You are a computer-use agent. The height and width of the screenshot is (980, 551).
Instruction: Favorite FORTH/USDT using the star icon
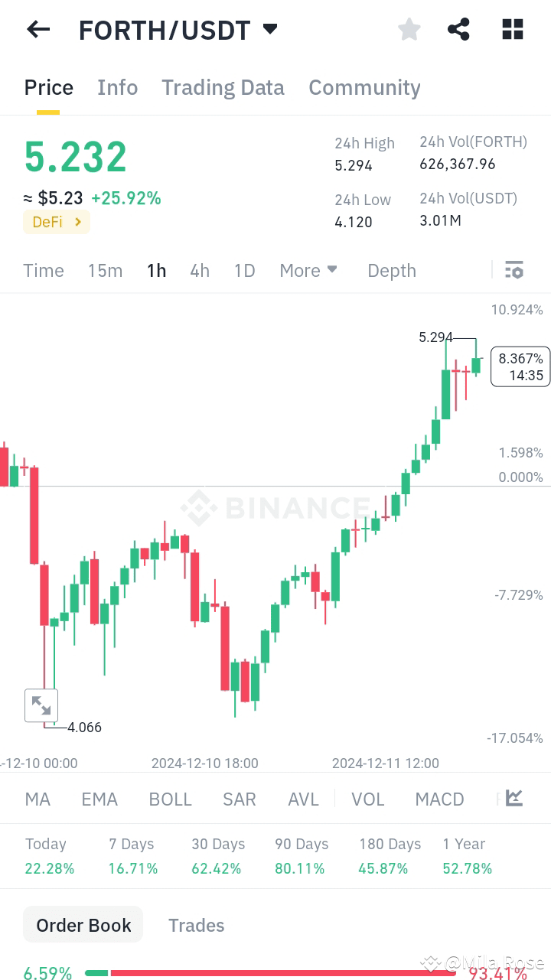[409, 29]
